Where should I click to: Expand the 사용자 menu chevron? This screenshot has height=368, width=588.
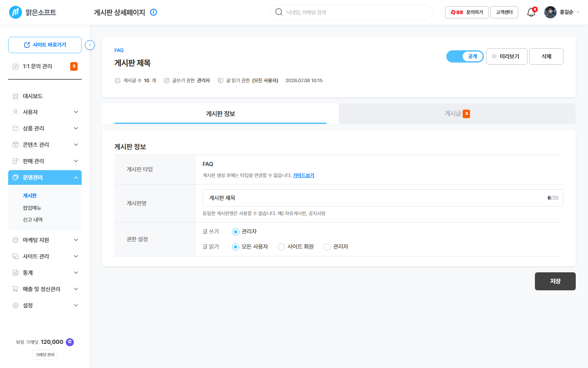(76, 112)
